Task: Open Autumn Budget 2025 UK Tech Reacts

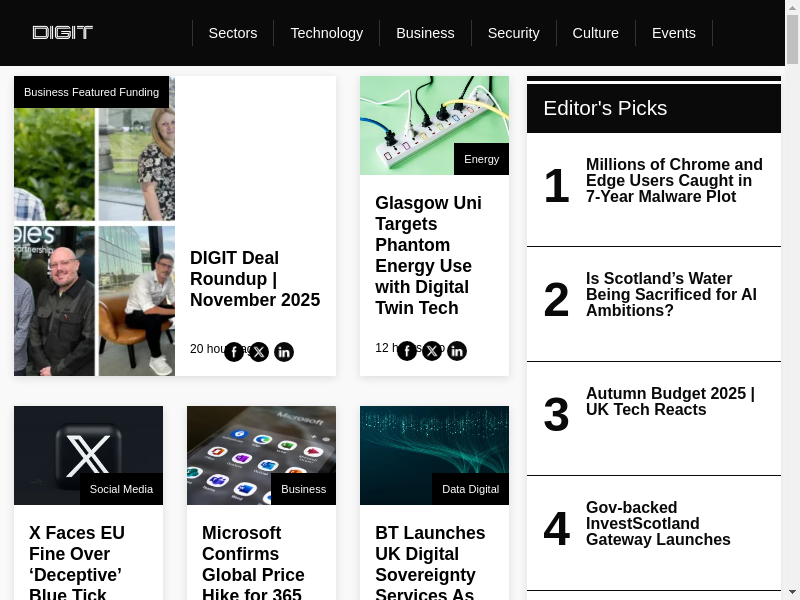Action: click(670, 402)
